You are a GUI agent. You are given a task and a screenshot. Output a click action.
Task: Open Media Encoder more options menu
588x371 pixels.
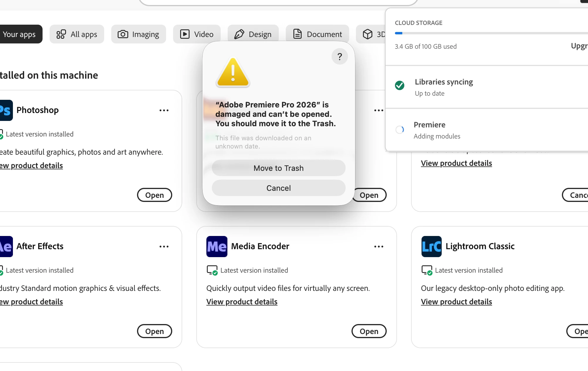[x=379, y=247]
